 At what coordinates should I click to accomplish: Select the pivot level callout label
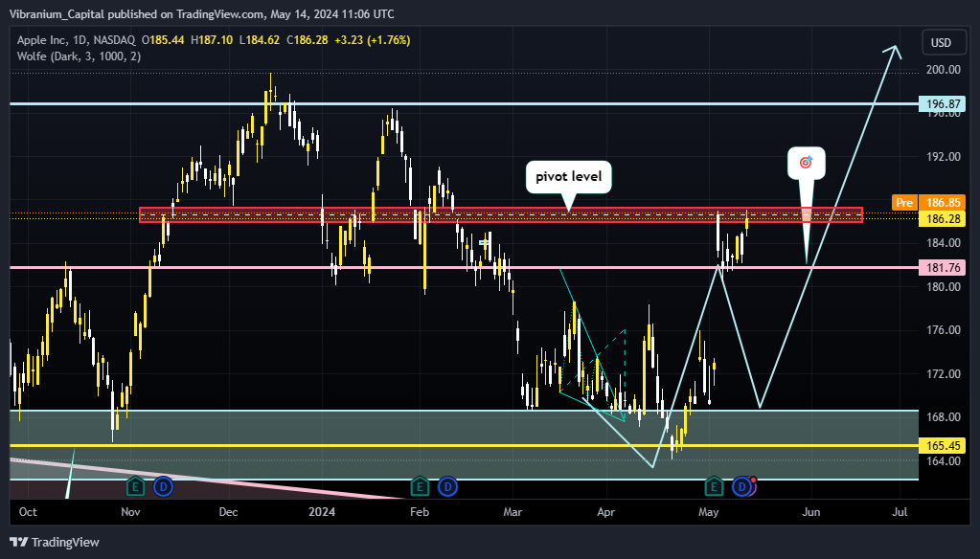569,177
